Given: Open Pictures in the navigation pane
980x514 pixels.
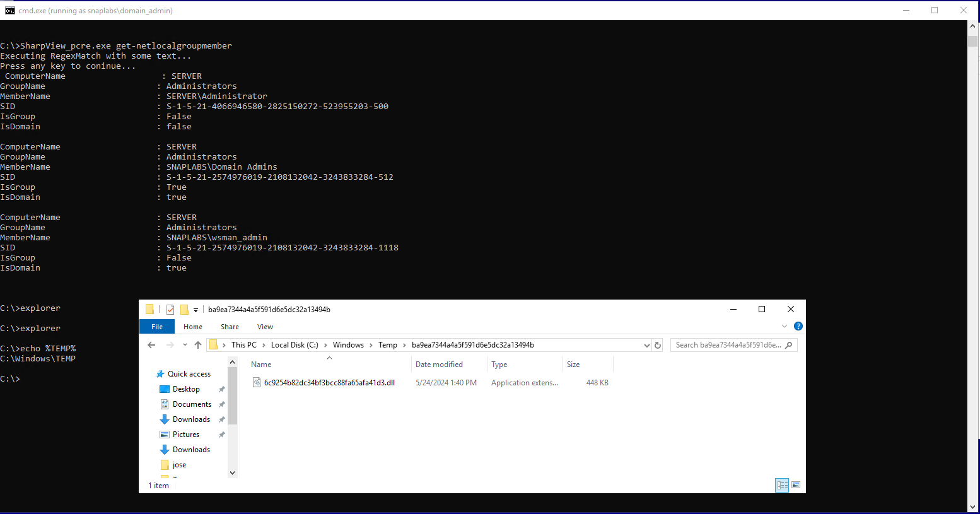Looking at the screenshot, I should coord(186,435).
